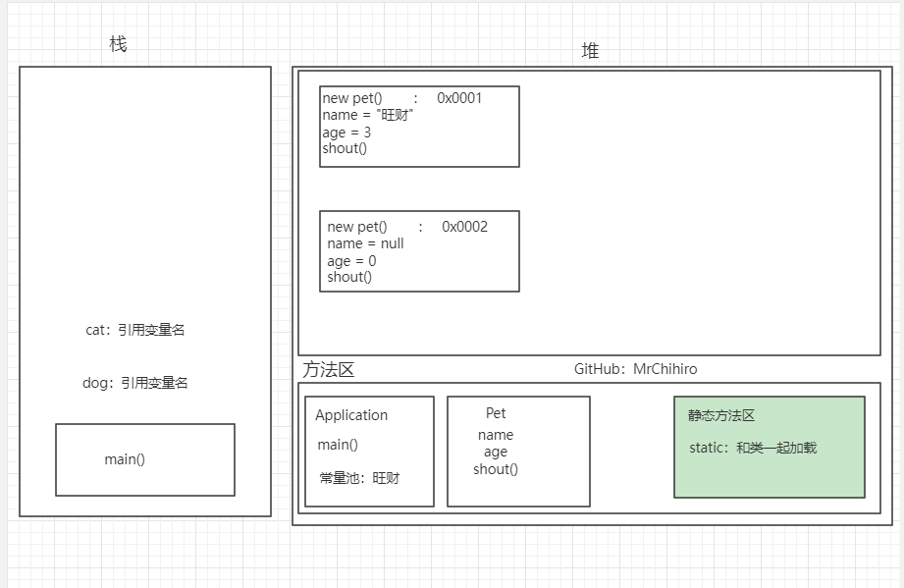
Task: Click the heap object box with address 0x0001
Action: click(419, 127)
